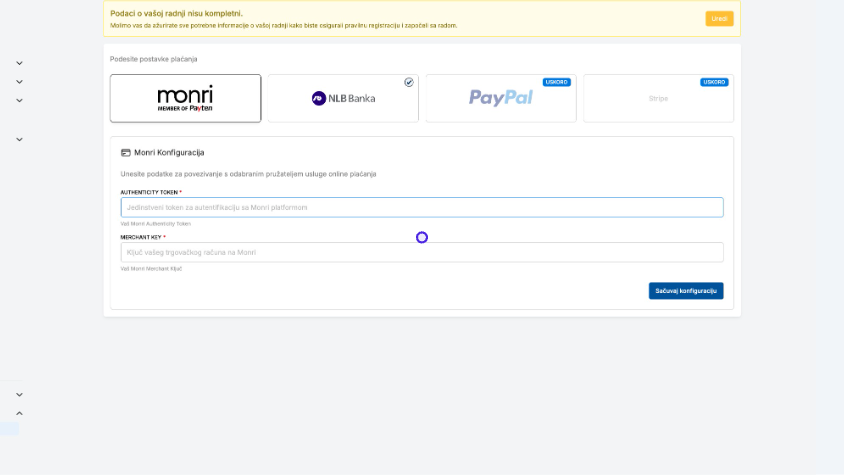This screenshot has width=844, height=475.
Task: Click the 'Molimo vas da ažurirate' banner message
Action: [x=284, y=25]
